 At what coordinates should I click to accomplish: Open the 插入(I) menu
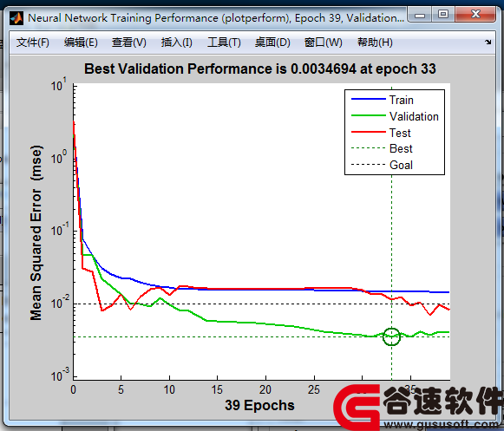176,42
